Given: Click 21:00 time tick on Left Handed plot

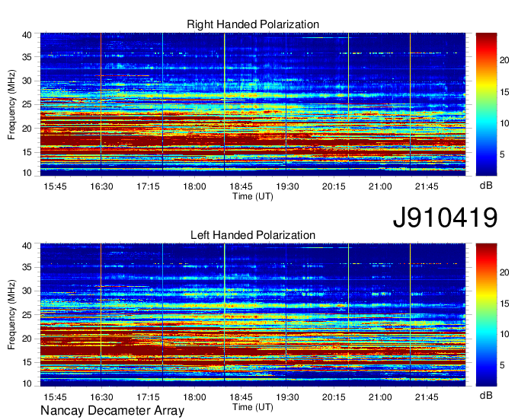Looking at the screenshot, I should pyautogui.click(x=380, y=397).
